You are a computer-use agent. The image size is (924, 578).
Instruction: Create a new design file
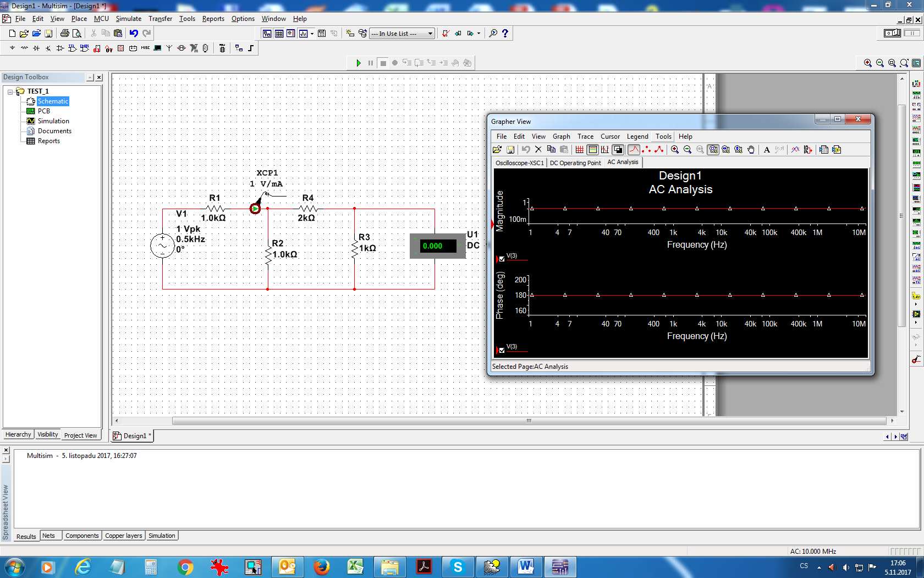12,34
